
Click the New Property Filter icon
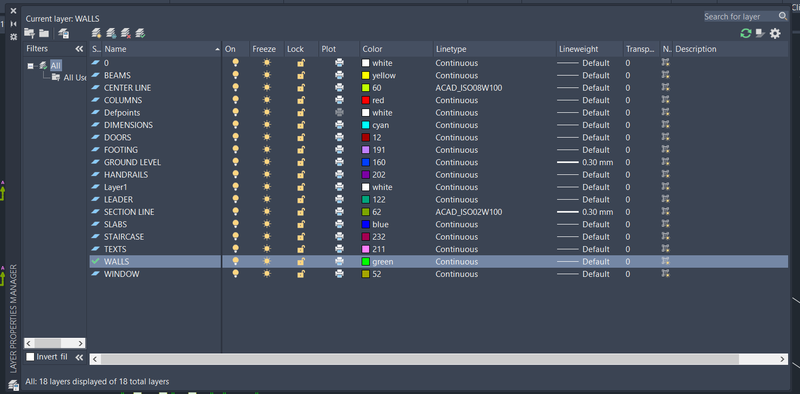tap(30, 33)
